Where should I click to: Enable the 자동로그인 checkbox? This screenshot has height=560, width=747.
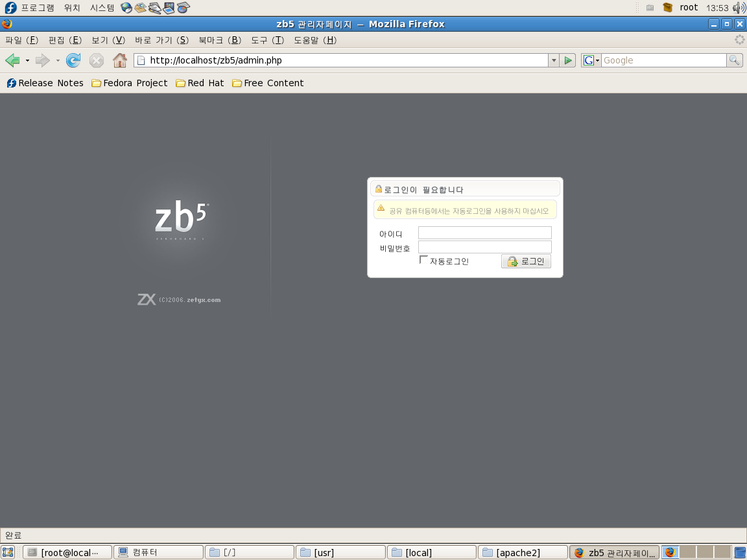(424, 260)
